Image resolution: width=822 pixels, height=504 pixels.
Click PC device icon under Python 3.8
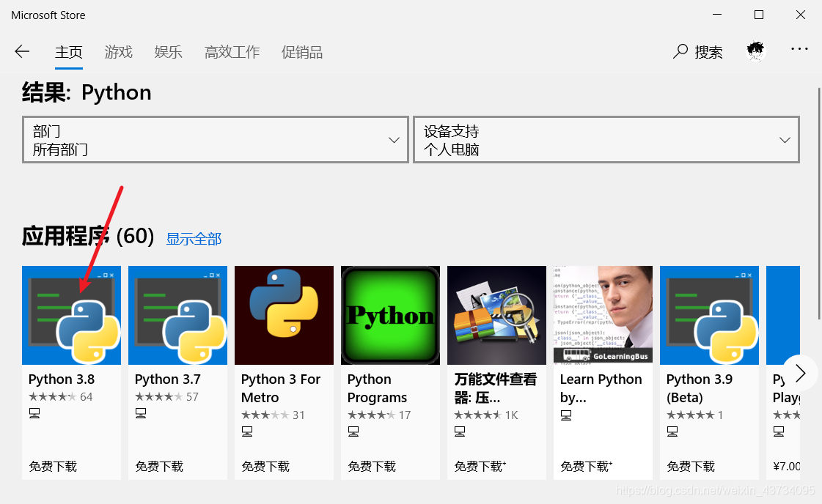(34, 413)
